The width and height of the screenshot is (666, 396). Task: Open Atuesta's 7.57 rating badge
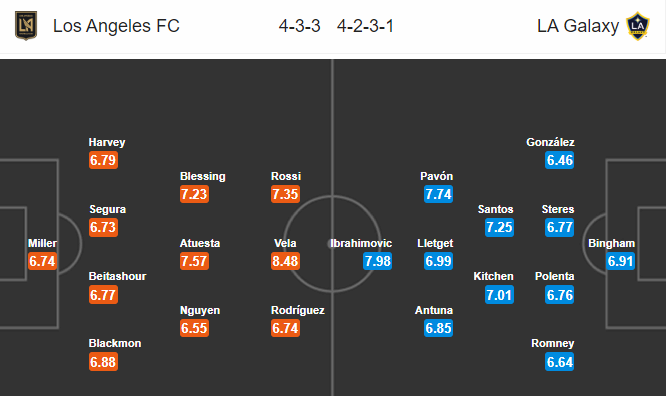click(x=194, y=261)
